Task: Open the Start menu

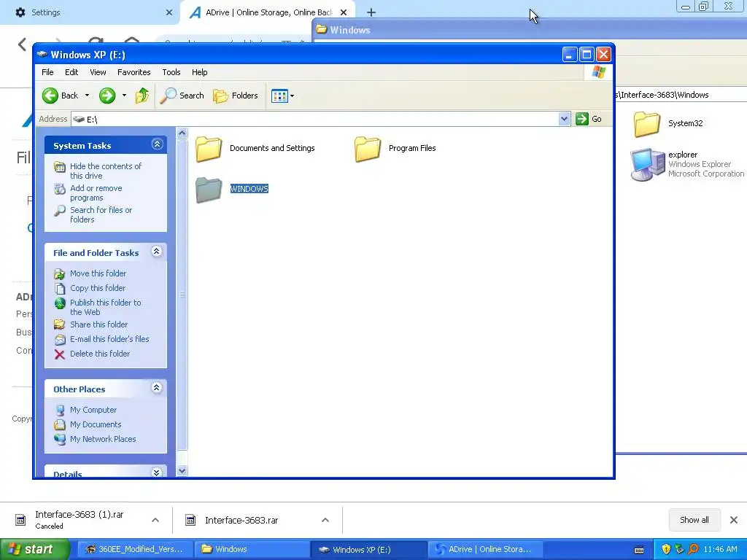Action: pyautogui.click(x=35, y=550)
